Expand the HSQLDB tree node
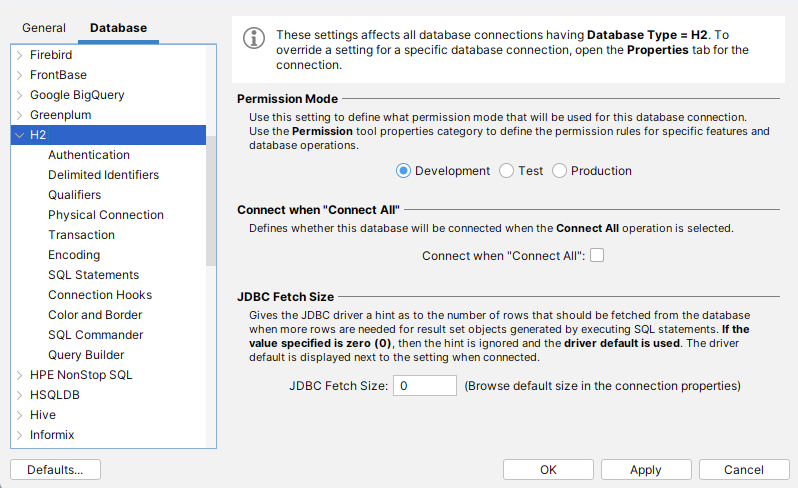 [x=20, y=395]
